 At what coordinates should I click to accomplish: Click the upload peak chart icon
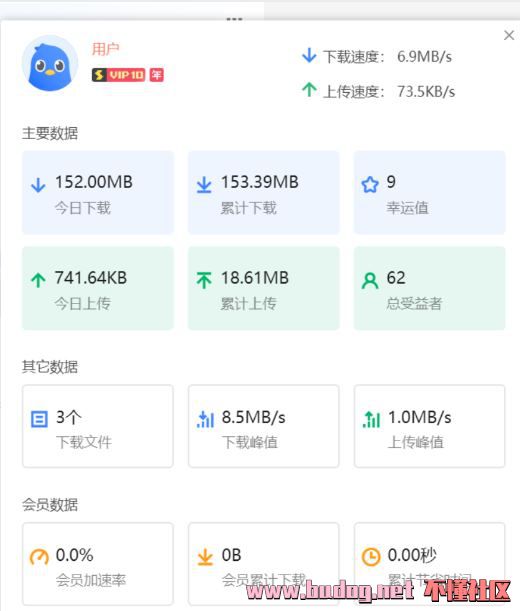371,419
